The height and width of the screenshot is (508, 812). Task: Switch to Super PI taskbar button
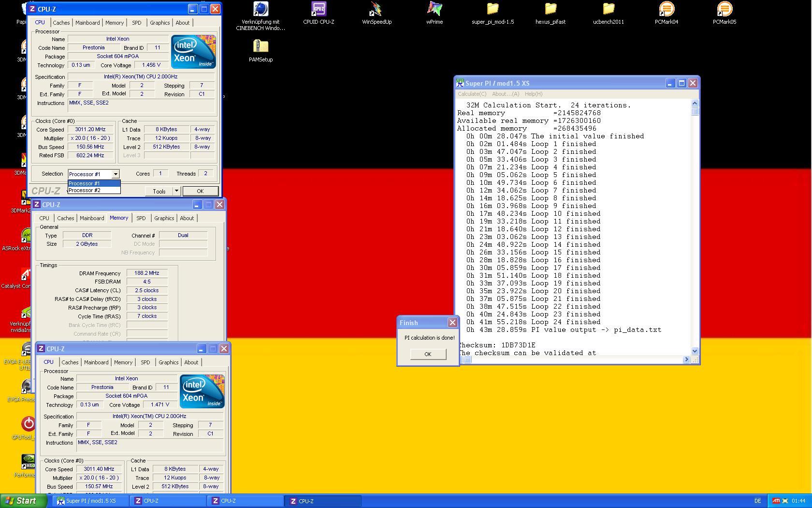[x=90, y=501]
